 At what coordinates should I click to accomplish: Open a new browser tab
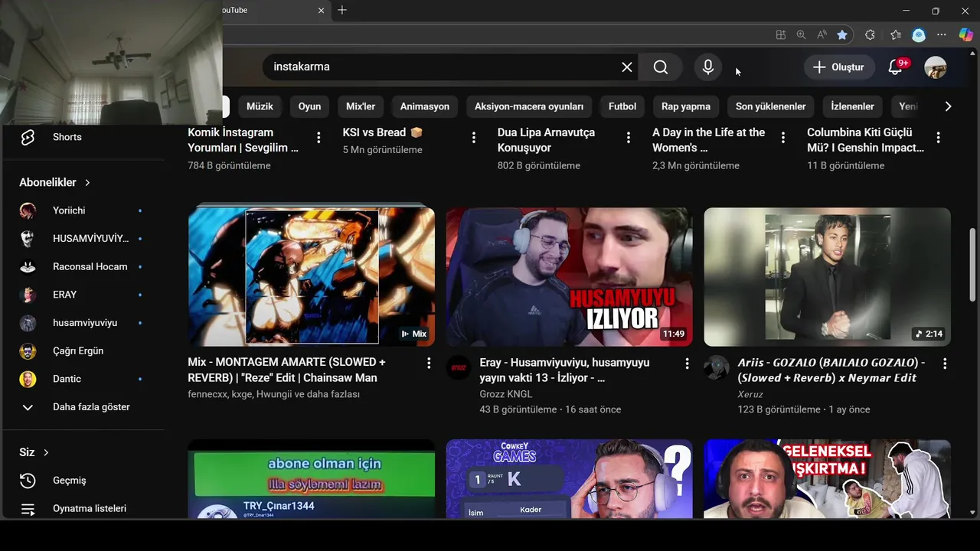(x=342, y=10)
